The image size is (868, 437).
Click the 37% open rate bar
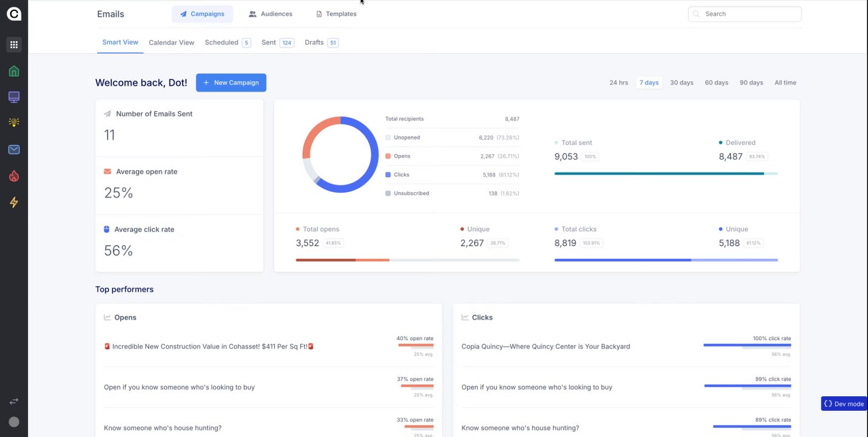click(417, 386)
